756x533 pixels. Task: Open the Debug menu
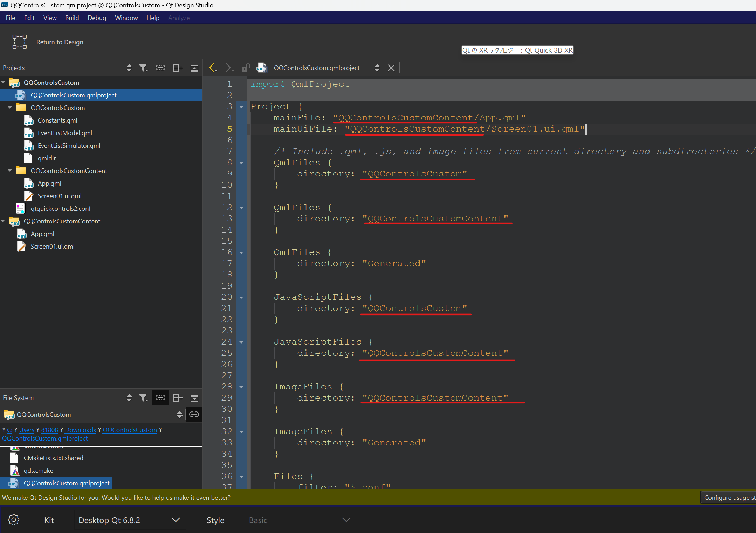pos(97,18)
